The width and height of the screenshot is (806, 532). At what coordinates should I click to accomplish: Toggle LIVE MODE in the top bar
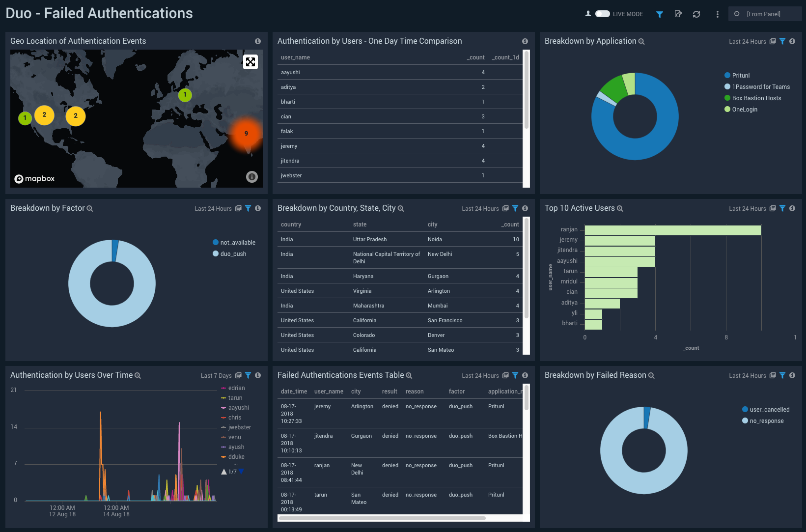pyautogui.click(x=602, y=14)
